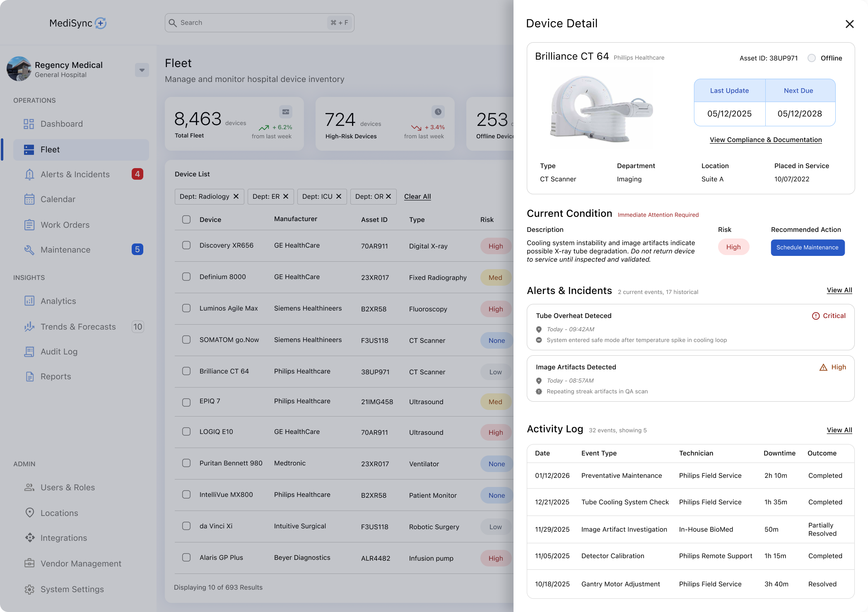Tick the checkbox for da Vinci Xi
The height and width of the screenshot is (612, 868).
(186, 526)
